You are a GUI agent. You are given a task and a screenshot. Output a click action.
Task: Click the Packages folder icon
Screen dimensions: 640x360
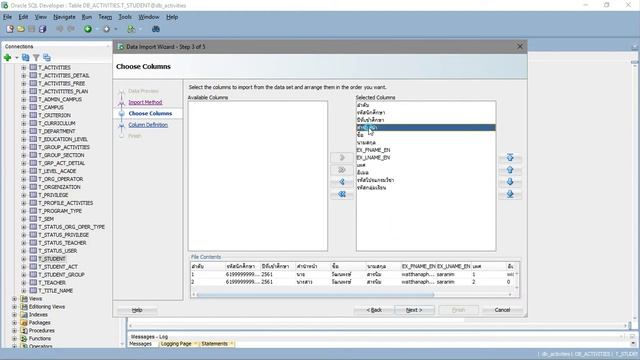(24, 322)
